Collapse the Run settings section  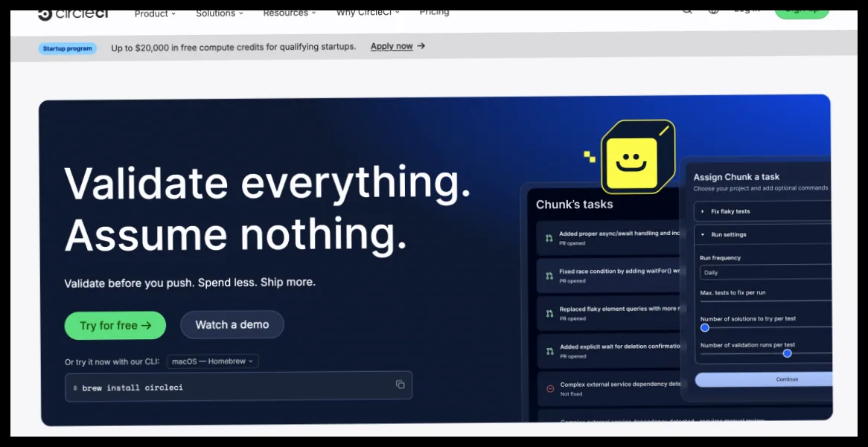763,234
